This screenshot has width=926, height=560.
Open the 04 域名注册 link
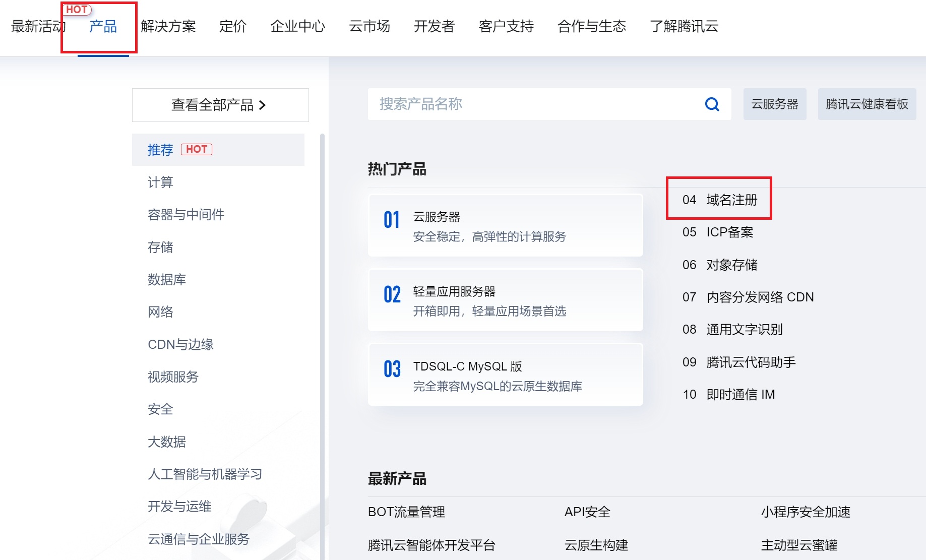pyautogui.click(x=720, y=200)
